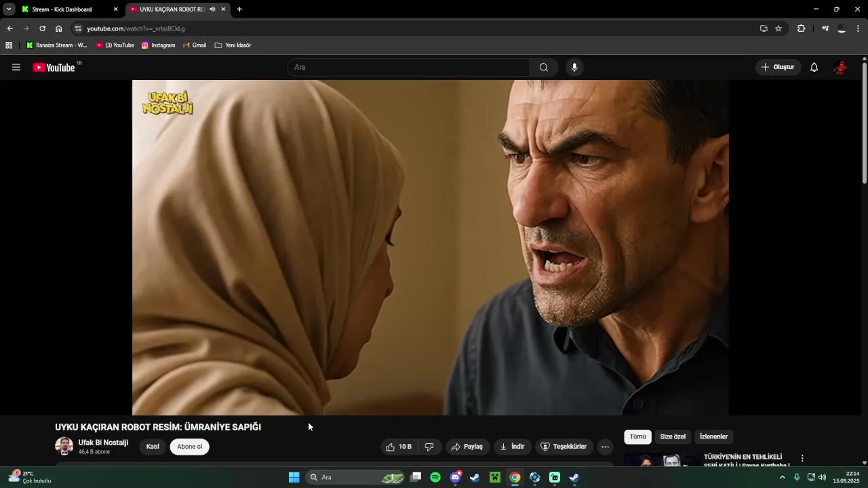Image resolution: width=868 pixels, height=488 pixels.
Task: Open options for the TÜRKİYE'NİN EN TEHLİKELİ video
Action: pos(802,459)
